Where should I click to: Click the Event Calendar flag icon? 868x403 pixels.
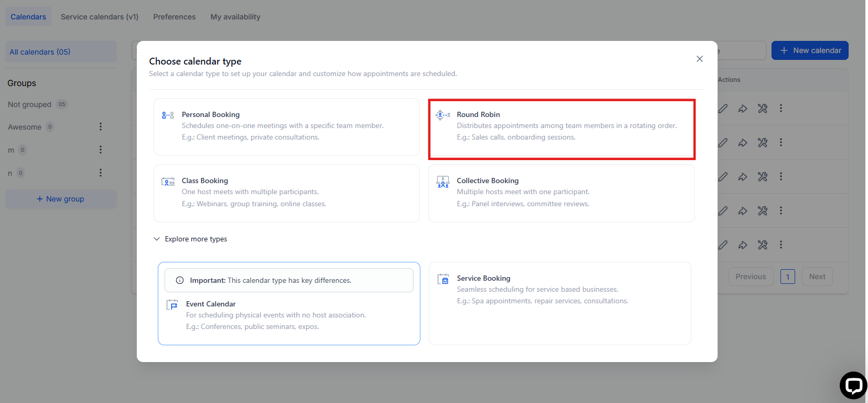tap(172, 305)
